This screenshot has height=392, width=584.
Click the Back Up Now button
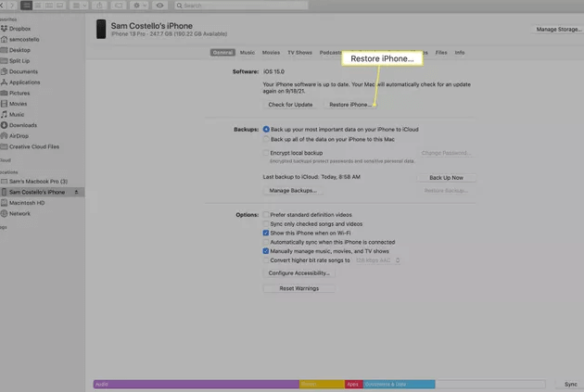[x=446, y=178]
